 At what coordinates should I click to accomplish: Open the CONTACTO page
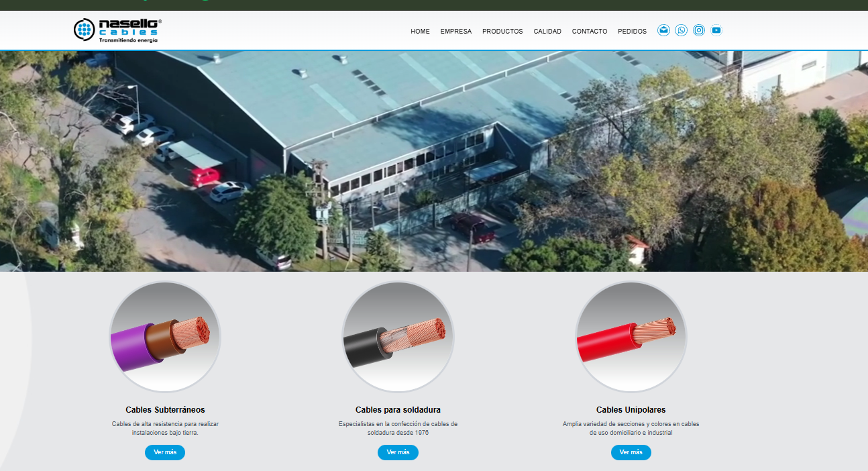pos(590,32)
